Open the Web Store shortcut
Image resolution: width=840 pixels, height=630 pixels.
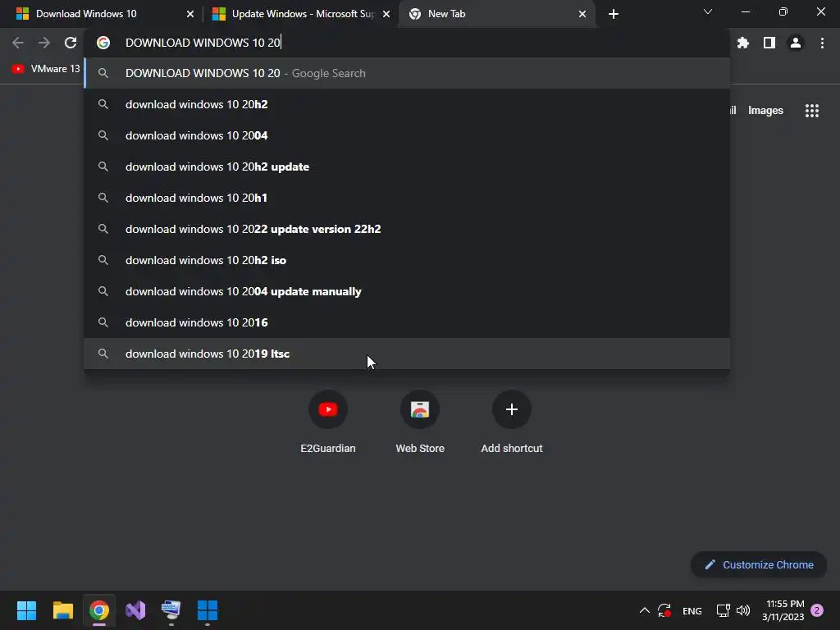[x=420, y=409]
